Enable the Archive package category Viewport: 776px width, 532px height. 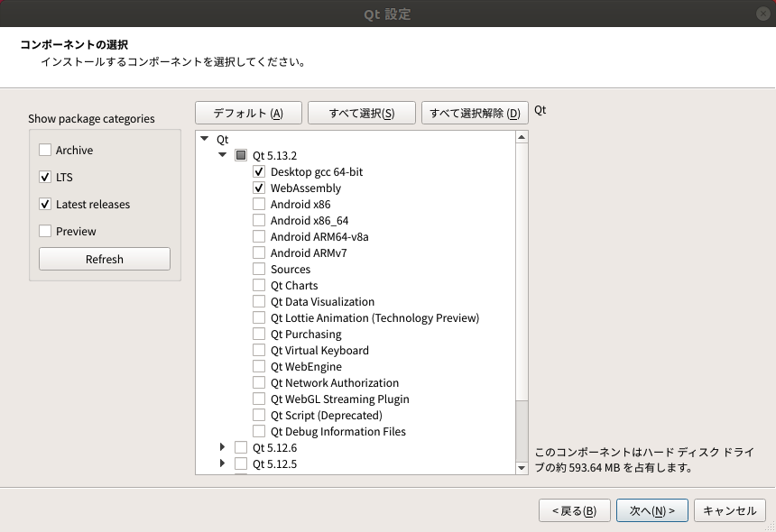pyautogui.click(x=45, y=150)
